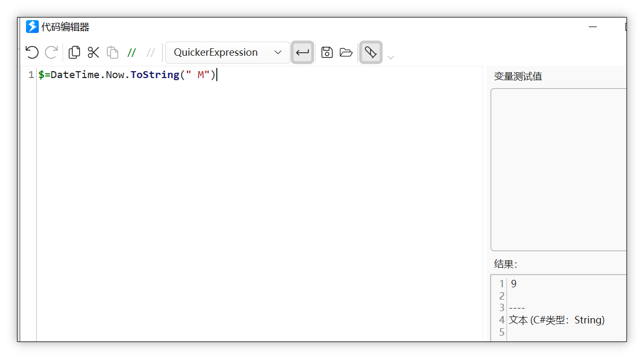Viewport: 644px width, 359px height.
Task: Click inside the variable test value box
Action: click(557, 169)
